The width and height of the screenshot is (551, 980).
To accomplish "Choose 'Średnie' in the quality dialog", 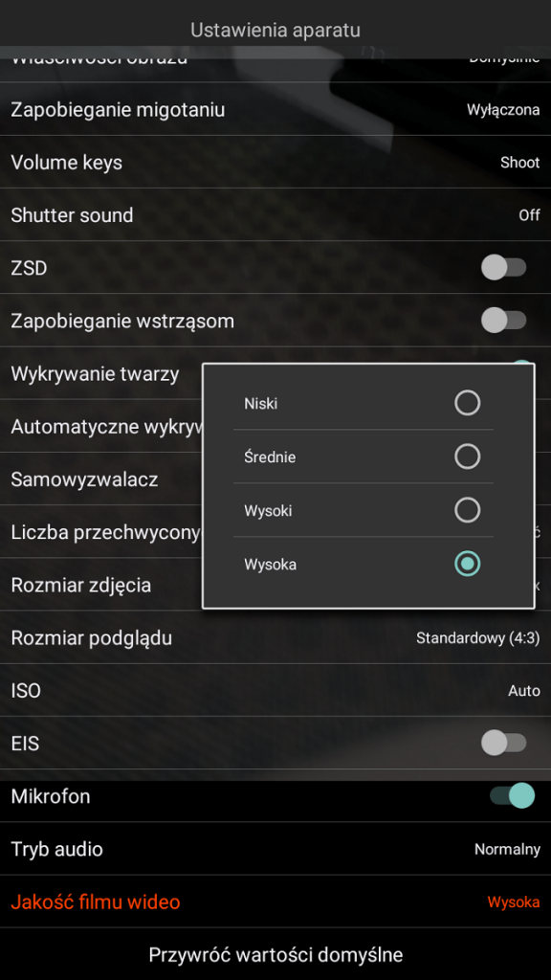I will coord(467,457).
